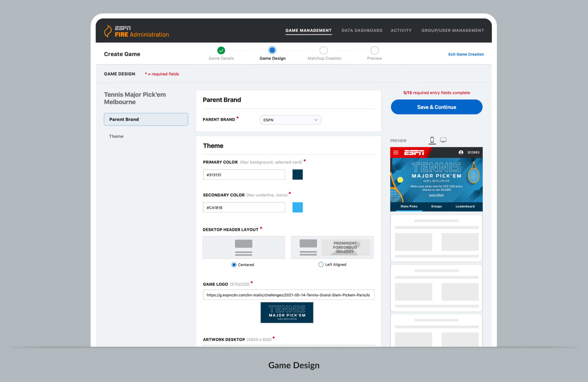Click hamburger menu icon in preview
Screen dimensions: 588x382
pos(396,152)
